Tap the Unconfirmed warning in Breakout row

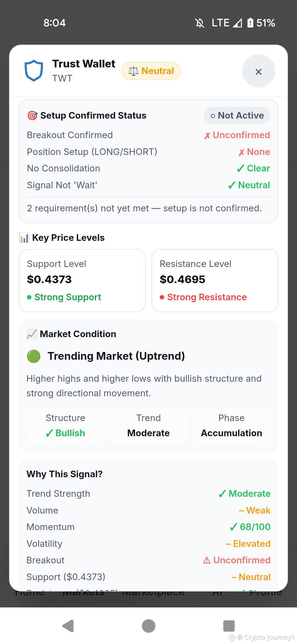pyautogui.click(x=237, y=560)
